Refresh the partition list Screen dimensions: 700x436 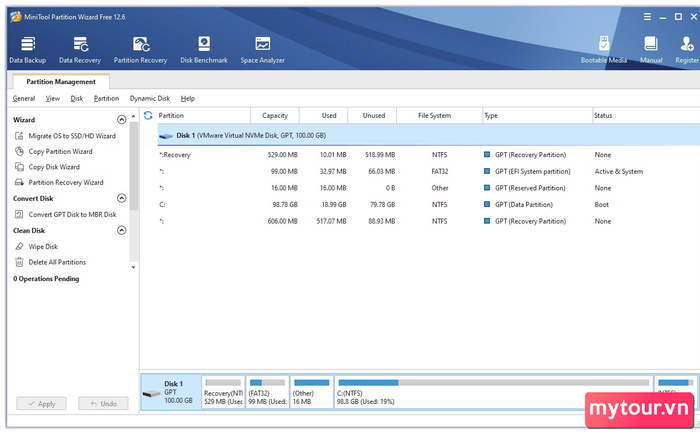point(148,116)
